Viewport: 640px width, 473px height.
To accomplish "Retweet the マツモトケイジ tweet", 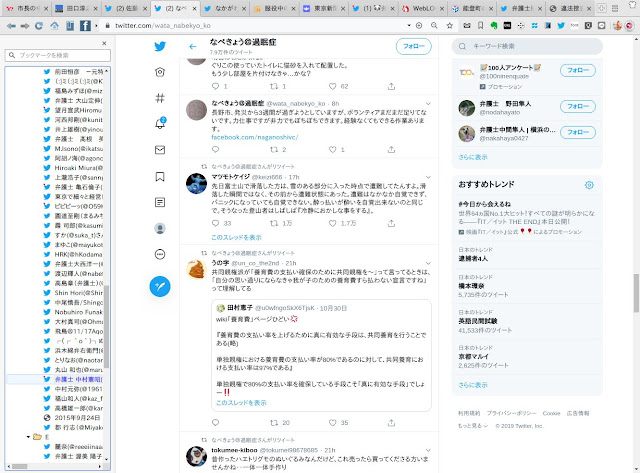I will [x=274, y=223].
